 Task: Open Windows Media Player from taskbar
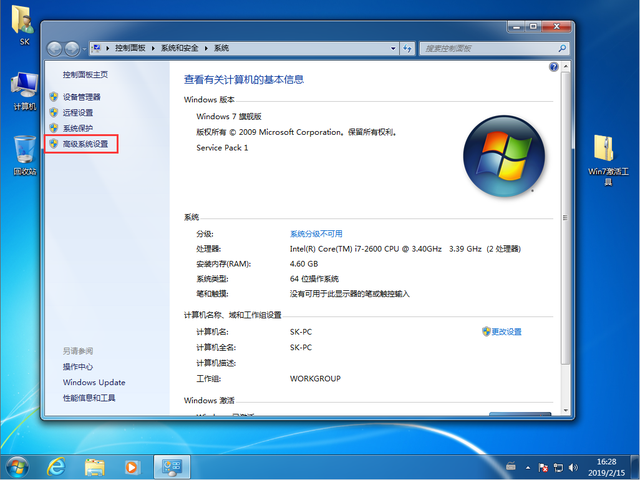coord(131,467)
